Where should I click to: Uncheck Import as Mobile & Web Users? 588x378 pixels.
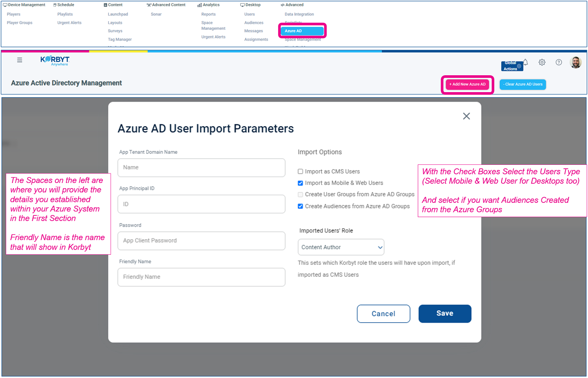pyautogui.click(x=301, y=183)
